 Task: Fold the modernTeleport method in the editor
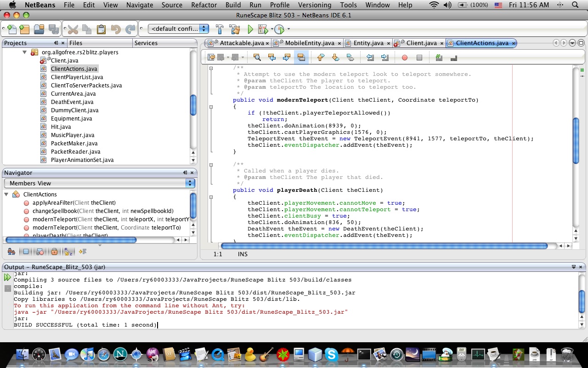211,107
